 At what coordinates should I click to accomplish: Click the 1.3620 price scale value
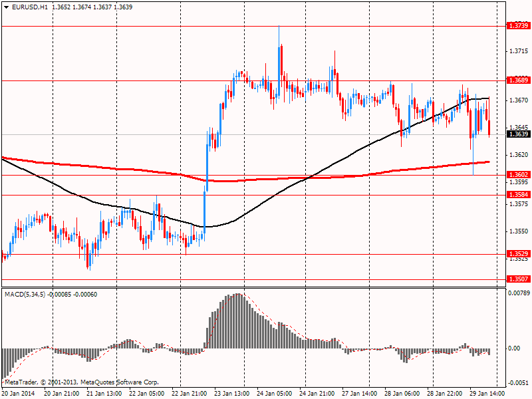(519, 155)
